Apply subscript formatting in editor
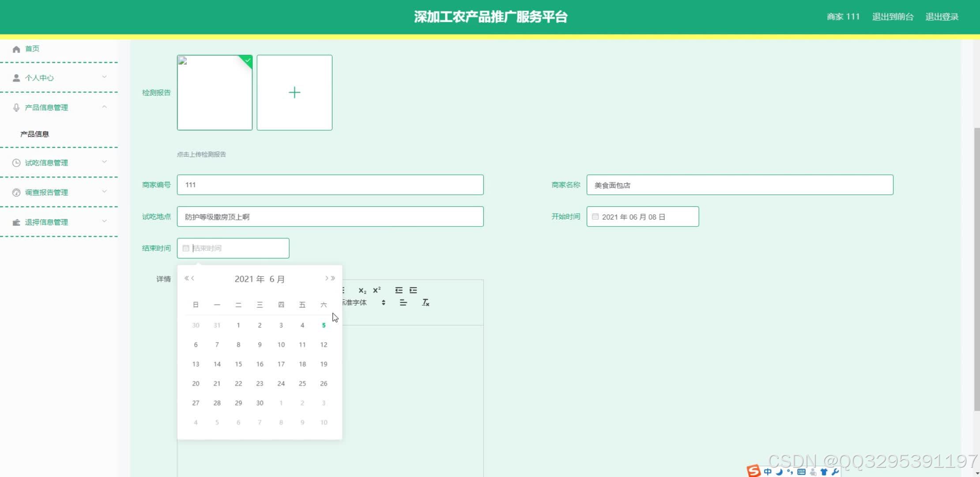The width and height of the screenshot is (980, 477). (362, 291)
